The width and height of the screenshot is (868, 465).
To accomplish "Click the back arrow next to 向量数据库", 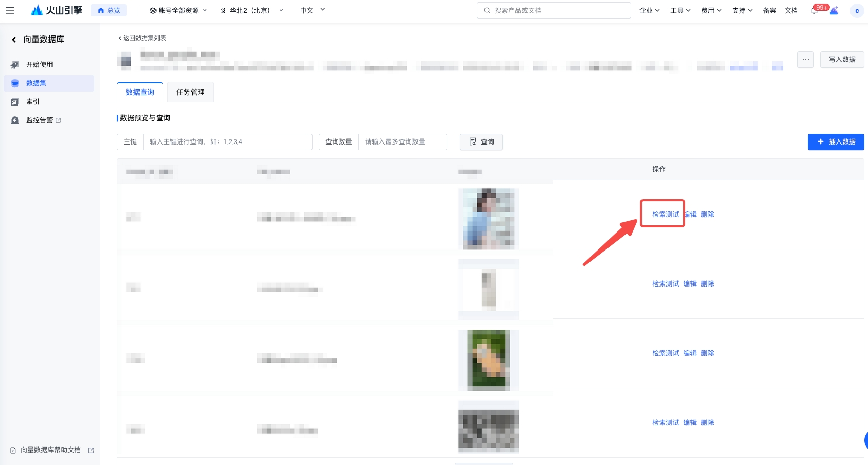I will [14, 40].
